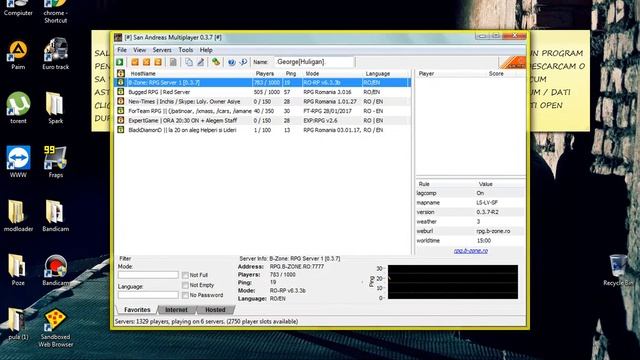Image resolution: width=640 pixels, height=360 pixels.
Task: Open the Help menu
Action: [x=206, y=50]
